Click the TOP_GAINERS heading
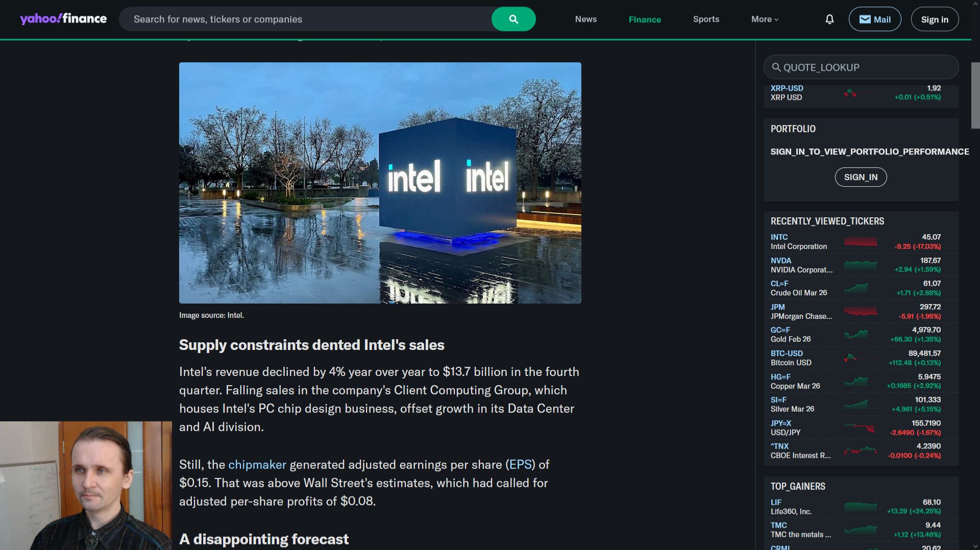Viewport: 980px width, 550px height. coord(798,487)
